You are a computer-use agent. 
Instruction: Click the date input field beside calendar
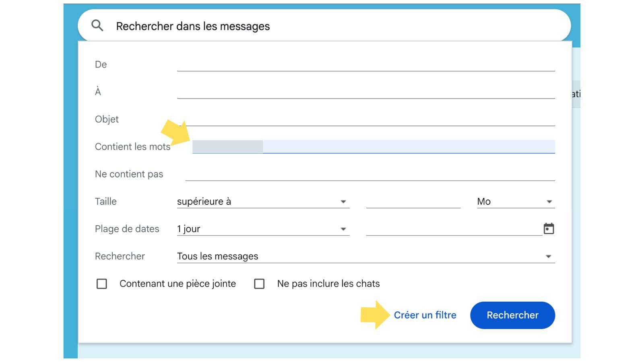(453, 229)
